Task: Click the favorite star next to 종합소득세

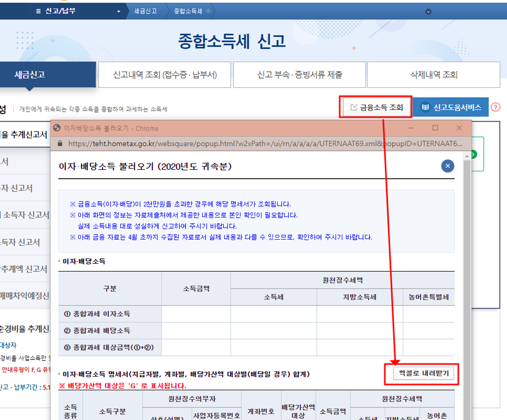Action: coord(208,11)
